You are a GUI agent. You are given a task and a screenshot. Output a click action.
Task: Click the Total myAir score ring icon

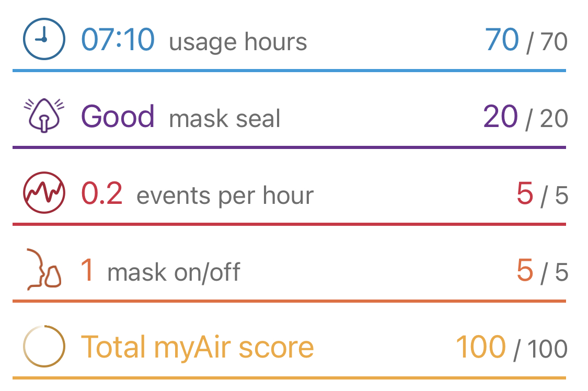click(x=44, y=346)
